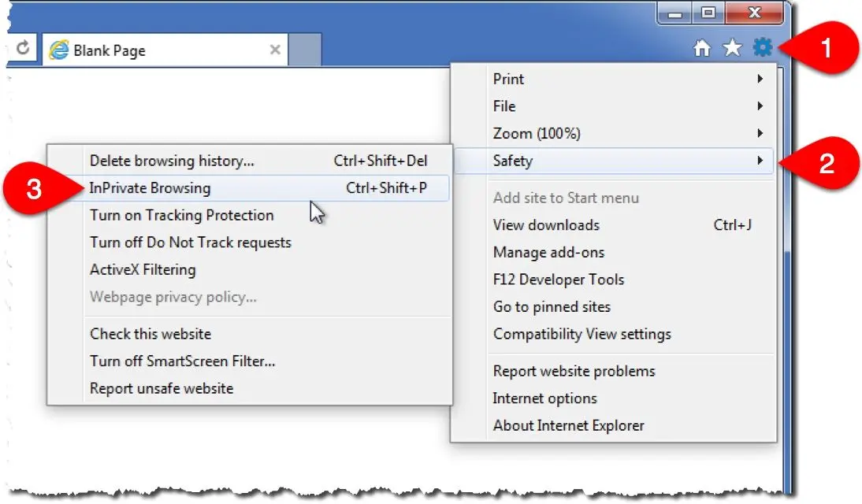Screen dimensions: 862x504
Task: Maximize the browser window
Action: pyautogui.click(x=708, y=12)
